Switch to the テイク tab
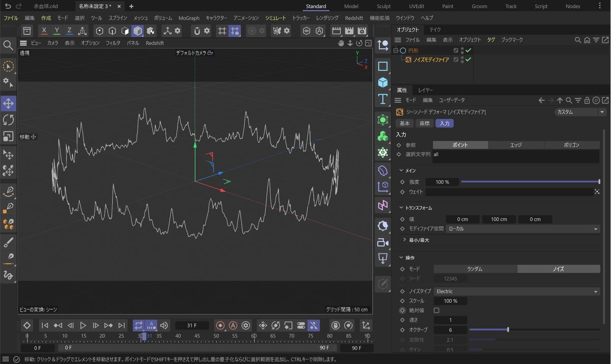Image resolution: width=611 pixels, height=364 pixels. (435, 30)
